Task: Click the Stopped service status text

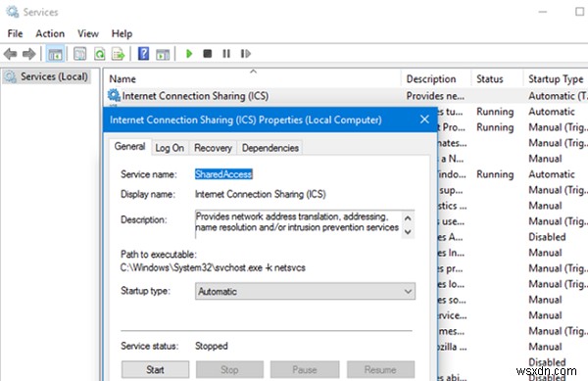Action: point(211,346)
